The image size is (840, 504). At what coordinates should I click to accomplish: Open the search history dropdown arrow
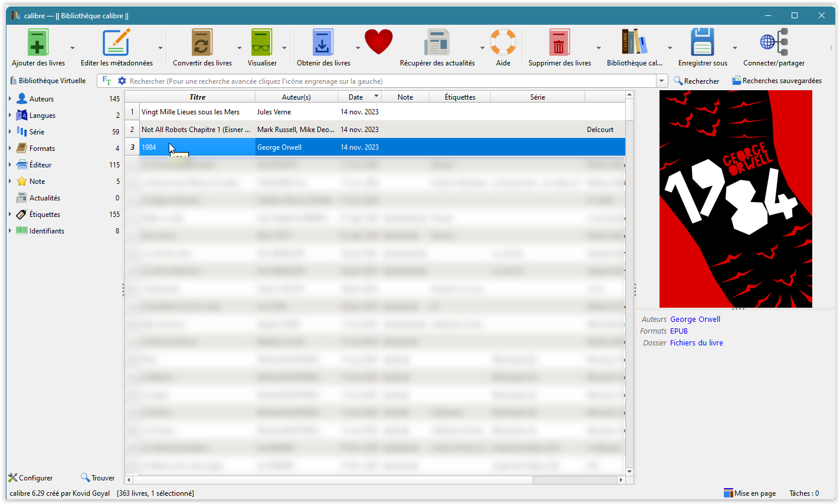662,81
